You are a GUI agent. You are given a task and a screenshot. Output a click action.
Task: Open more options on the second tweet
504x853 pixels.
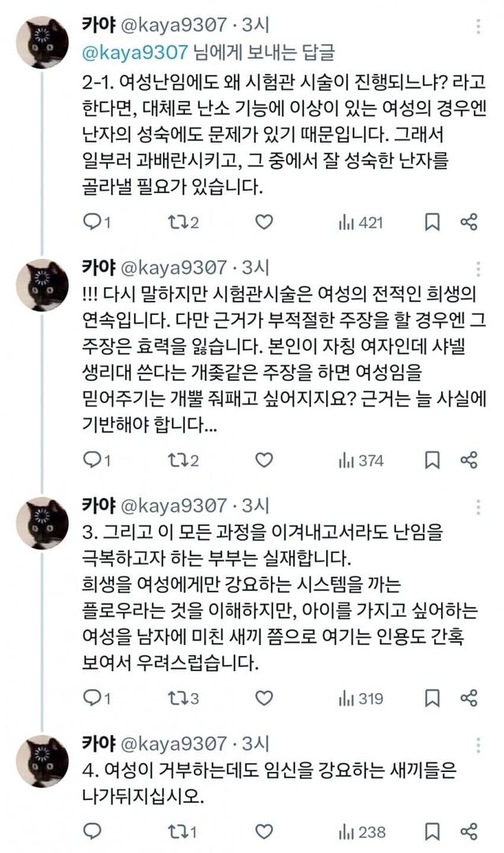480,266
